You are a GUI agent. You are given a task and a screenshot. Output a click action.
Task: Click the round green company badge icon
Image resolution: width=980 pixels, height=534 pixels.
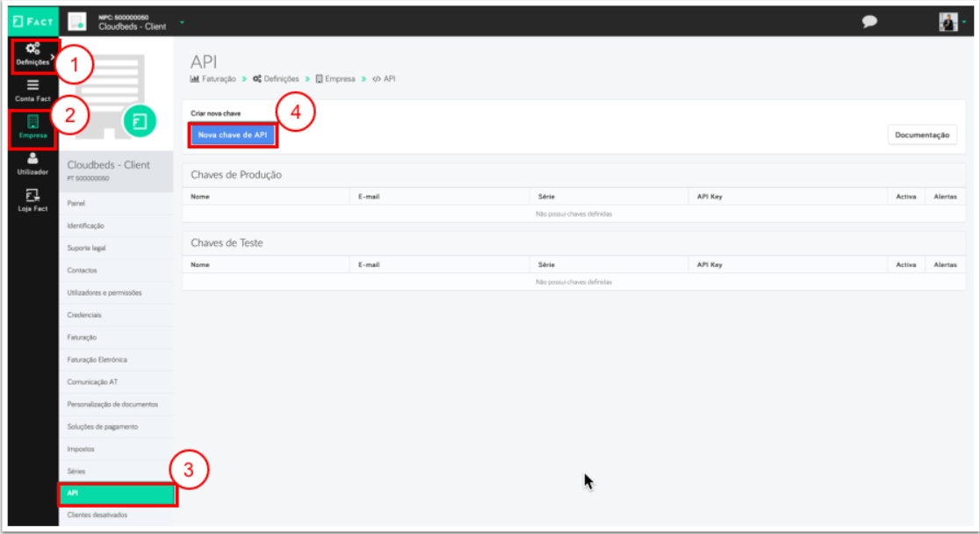(138, 121)
